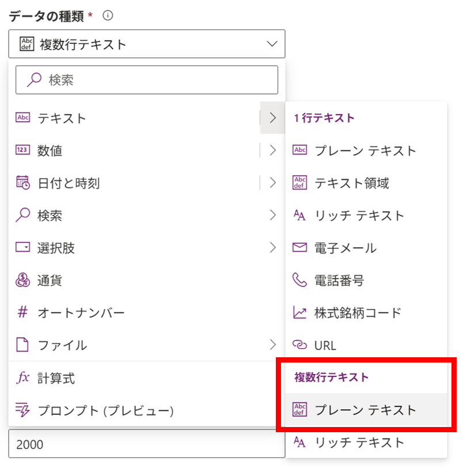Expand the テキスト submenu arrow
467x476 pixels.
click(x=273, y=118)
